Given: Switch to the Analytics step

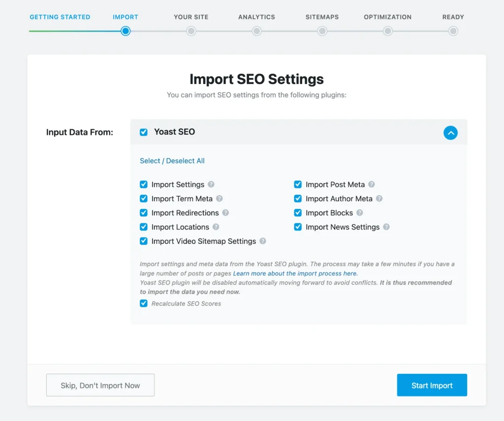Looking at the screenshot, I should click(256, 31).
